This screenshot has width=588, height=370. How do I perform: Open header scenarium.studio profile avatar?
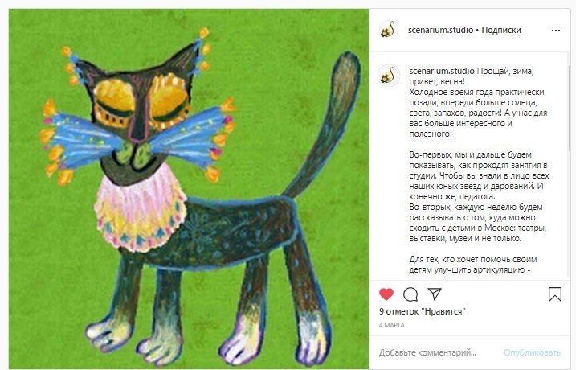388,30
